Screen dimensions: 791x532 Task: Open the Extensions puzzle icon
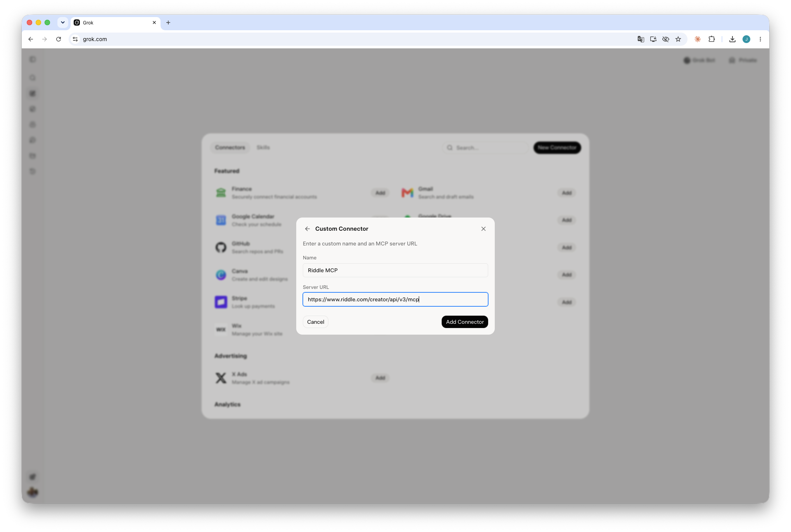coord(712,39)
